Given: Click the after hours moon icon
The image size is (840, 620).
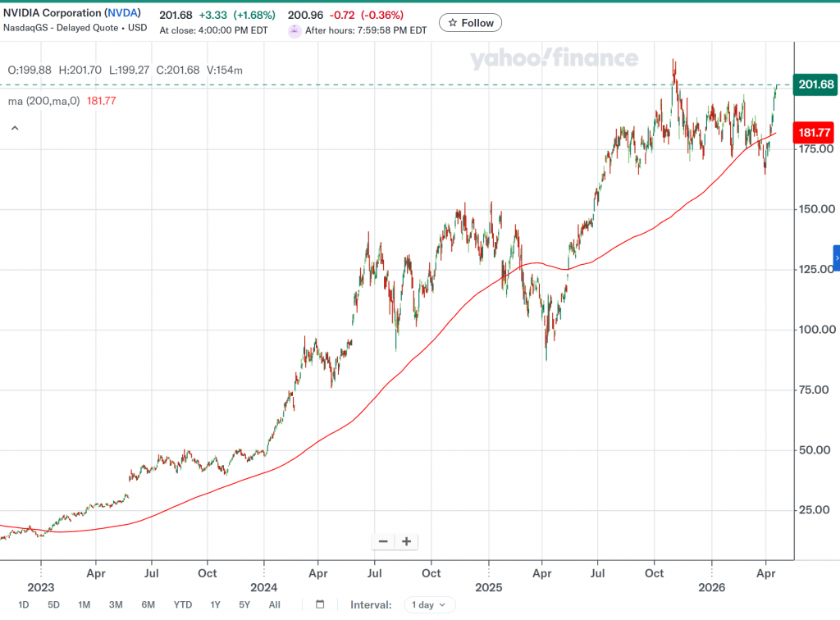Looking at the screenshot, I should (x=294, y=30).
